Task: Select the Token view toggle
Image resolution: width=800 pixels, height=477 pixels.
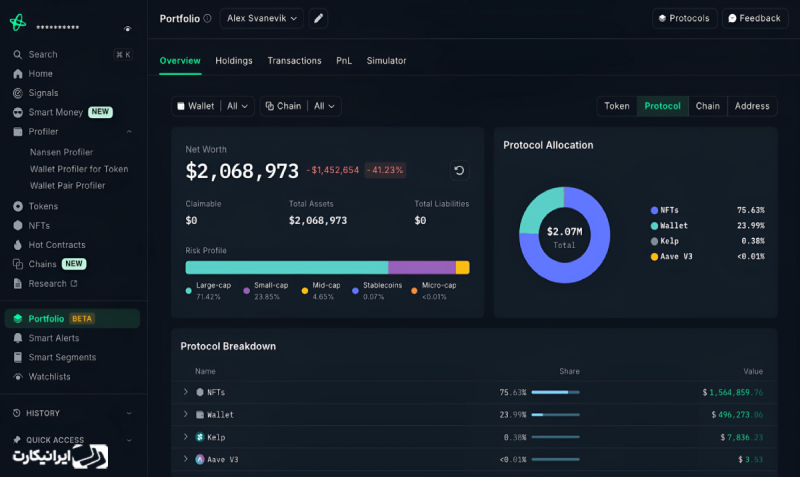Action: (x=617, y=106)
